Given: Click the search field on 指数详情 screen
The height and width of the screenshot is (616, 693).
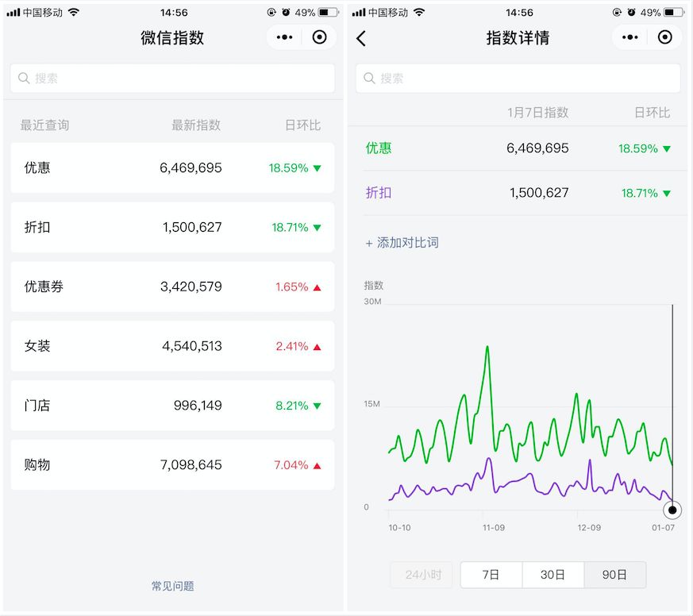Looking at the screenshot, I should [x=518, y=79].
